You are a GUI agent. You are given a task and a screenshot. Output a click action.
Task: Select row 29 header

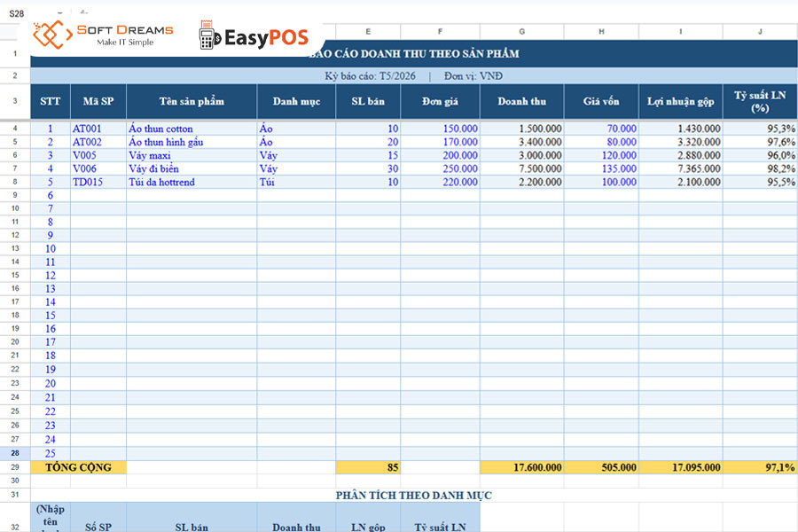15,467
